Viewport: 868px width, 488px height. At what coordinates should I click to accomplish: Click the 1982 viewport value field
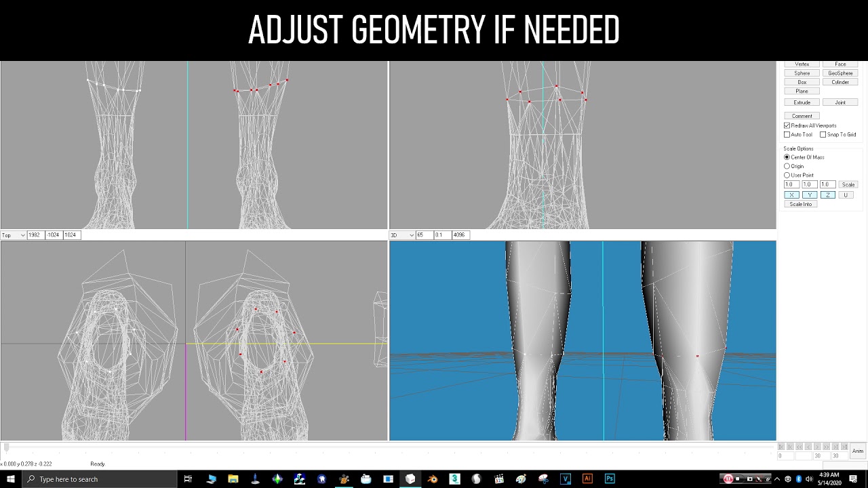pos(35,235)
